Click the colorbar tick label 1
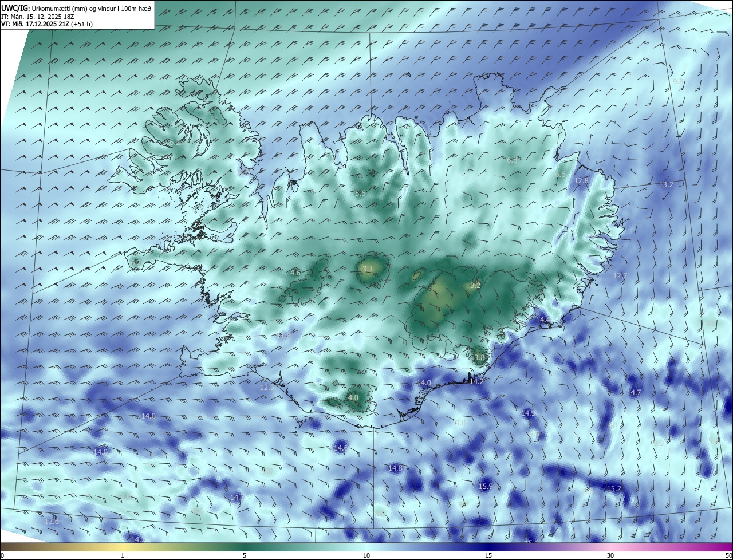Viewport: 733px width, 560px height. 123,555
